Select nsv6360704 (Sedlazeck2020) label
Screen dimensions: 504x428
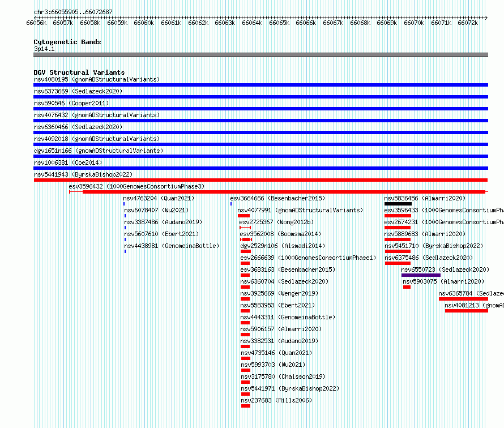(284, 281)
